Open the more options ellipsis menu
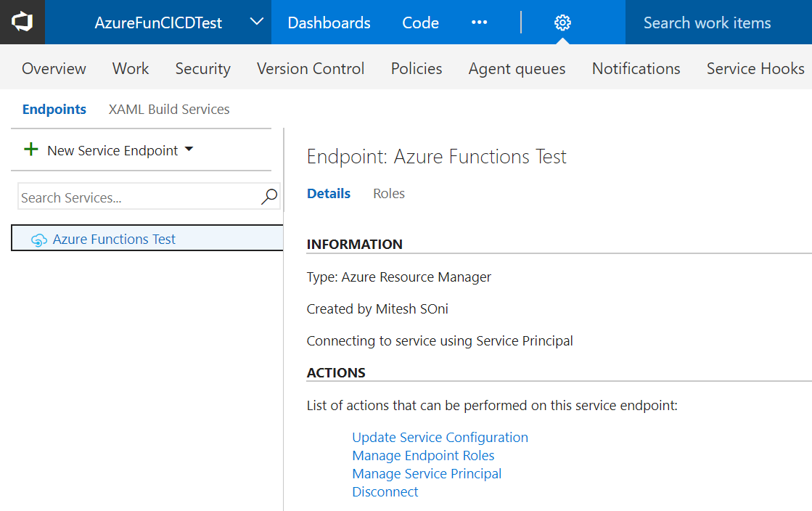 pyautogui.click(x=479, y=23)
